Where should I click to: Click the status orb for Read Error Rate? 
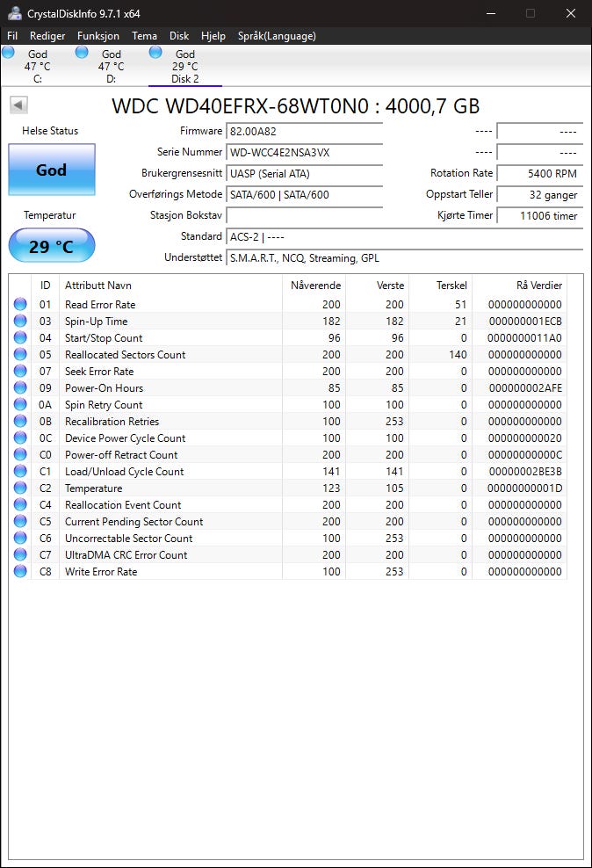(x=20, y=305)
